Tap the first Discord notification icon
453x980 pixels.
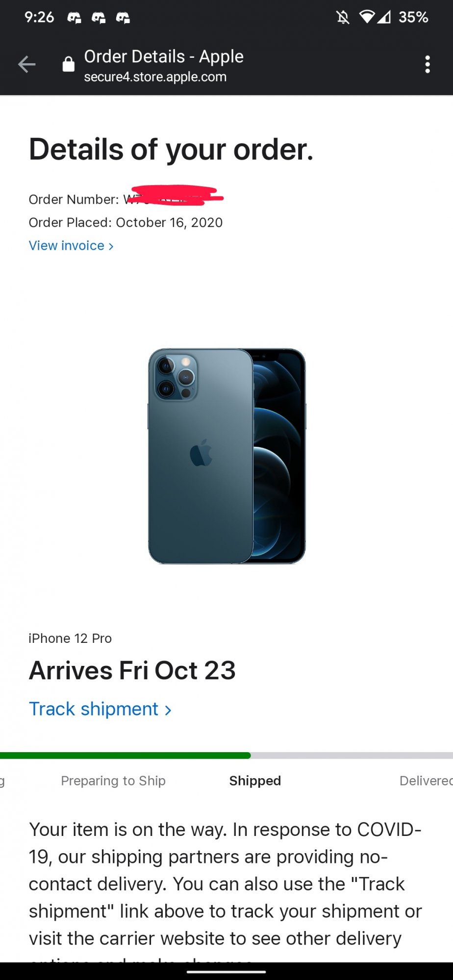74,18
